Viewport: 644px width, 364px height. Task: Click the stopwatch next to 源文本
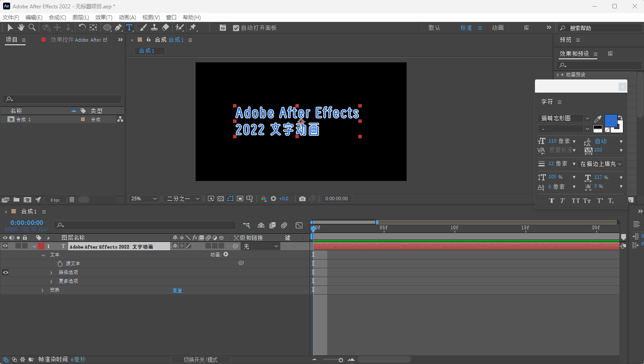(x=60, y=264)
